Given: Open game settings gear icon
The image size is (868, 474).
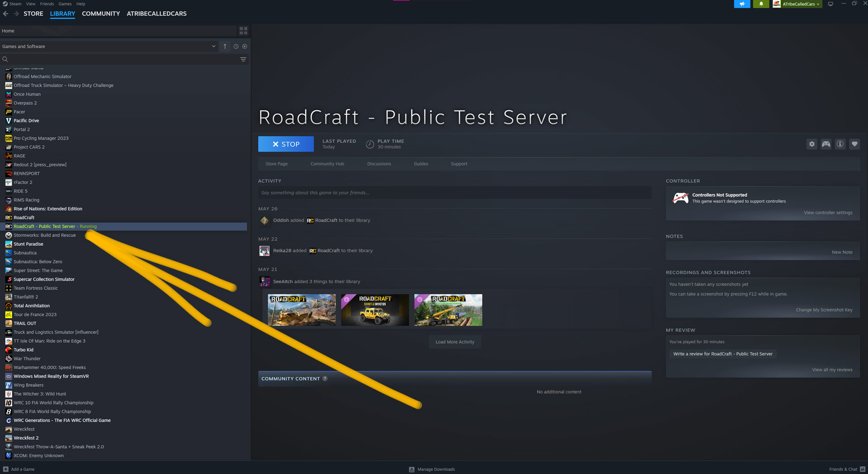Looking at the screenshot, I should point(811,144).
